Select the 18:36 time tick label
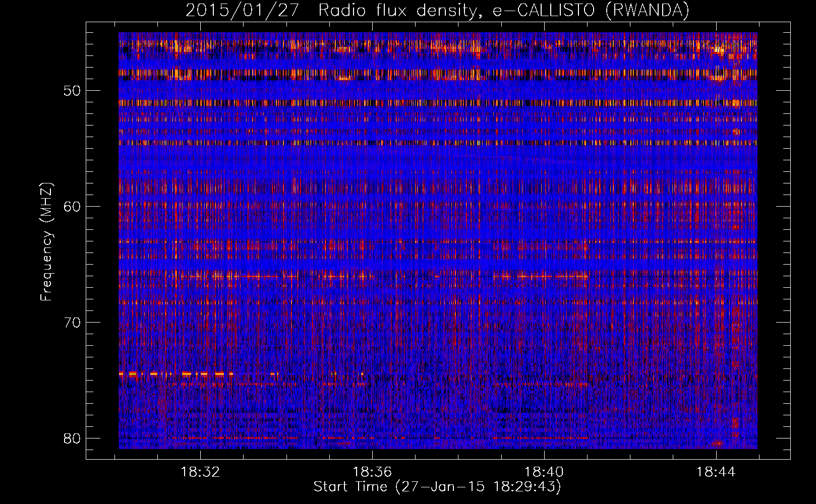 click(372, 472)
